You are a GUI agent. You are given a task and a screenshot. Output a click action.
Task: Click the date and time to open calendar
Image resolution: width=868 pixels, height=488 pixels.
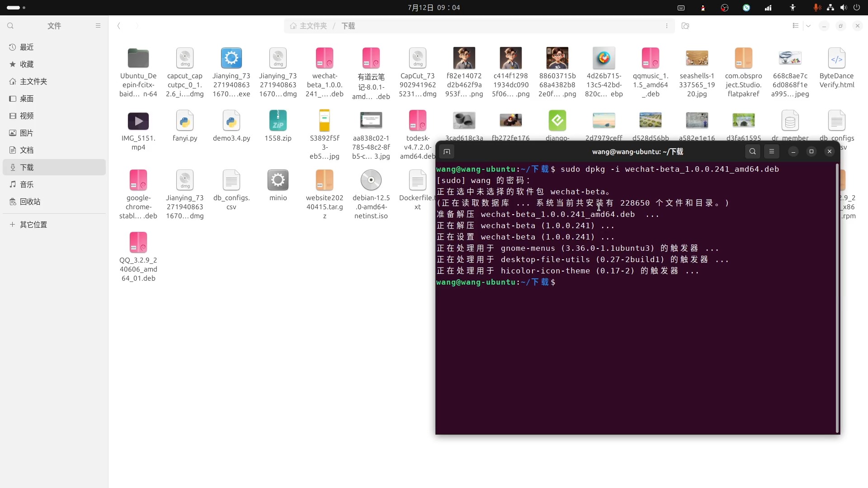click(x=434, y=8)
